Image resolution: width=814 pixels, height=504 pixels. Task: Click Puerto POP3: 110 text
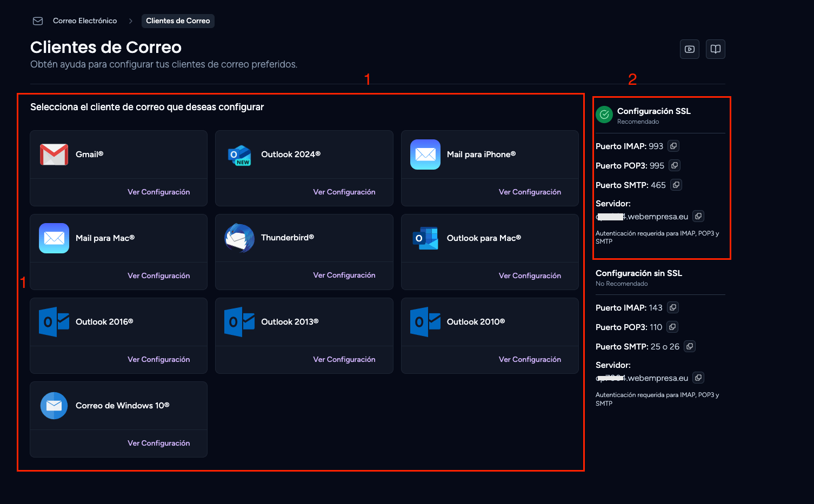tap(629, 327)
